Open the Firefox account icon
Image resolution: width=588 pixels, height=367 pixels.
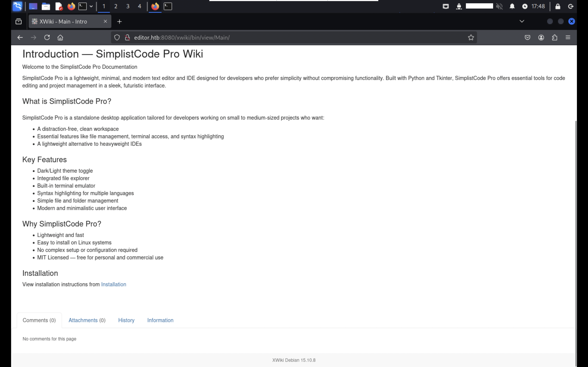pyautogui.click(x=541, y=37)
